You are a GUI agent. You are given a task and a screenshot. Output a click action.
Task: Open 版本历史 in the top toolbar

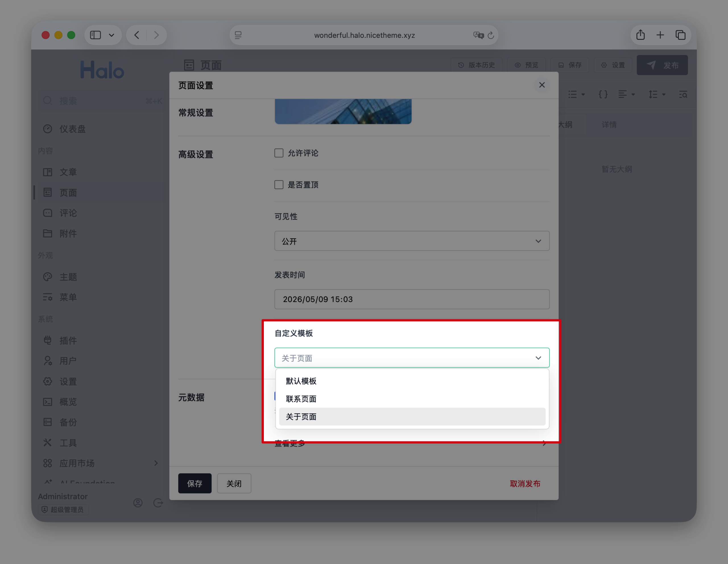(476, 65)
